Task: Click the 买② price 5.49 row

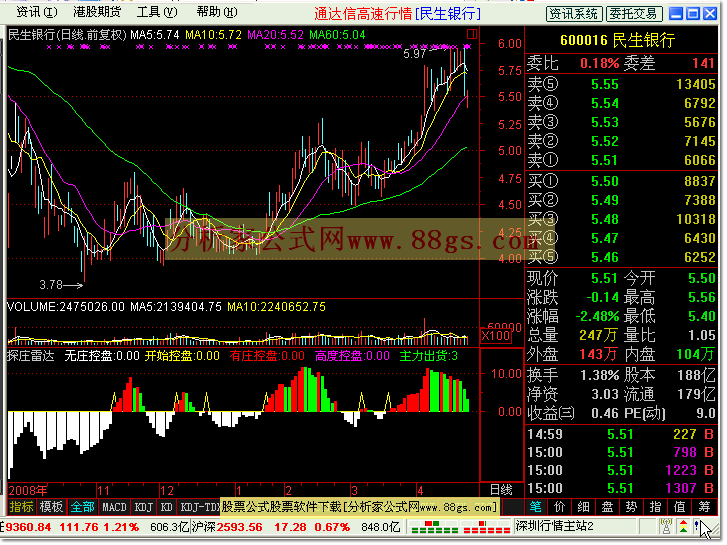Action: tap(621, 200)
